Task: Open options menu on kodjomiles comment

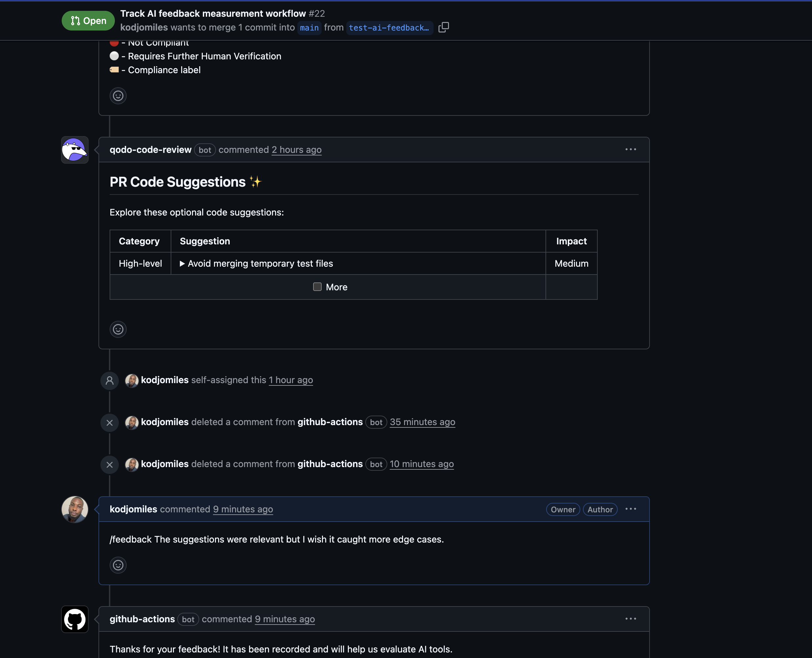Action: click(x=630, y=509)
